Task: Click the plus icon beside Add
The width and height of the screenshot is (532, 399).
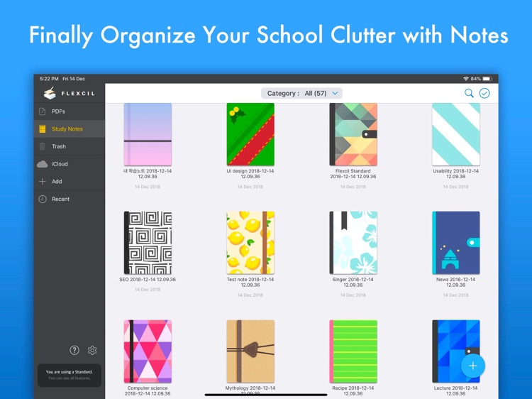Action: (x=43, y=181)
